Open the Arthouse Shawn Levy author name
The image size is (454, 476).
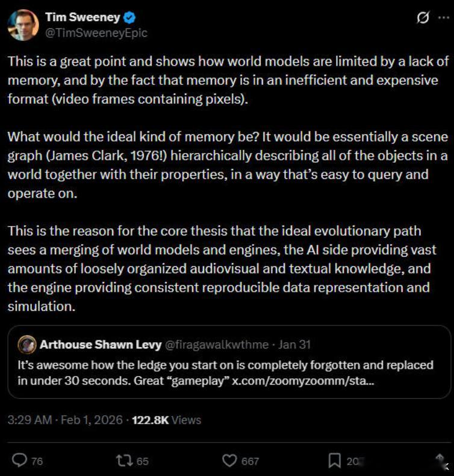(x=100, y=345)
